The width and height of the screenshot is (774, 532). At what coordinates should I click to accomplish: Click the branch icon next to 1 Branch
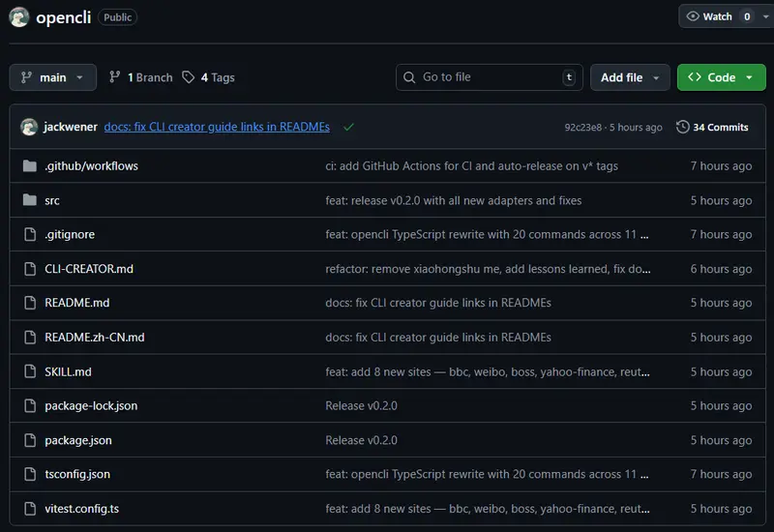[x=114, y=77]
